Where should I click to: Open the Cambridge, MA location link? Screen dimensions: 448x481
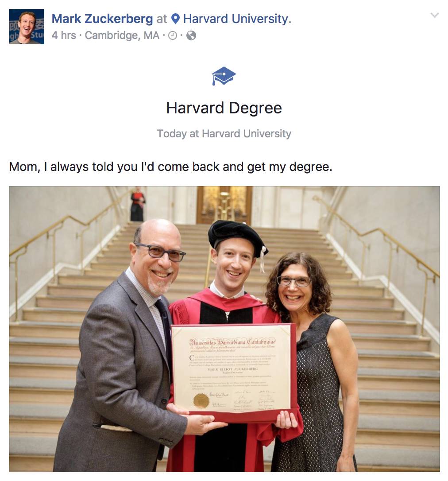pos(122,35)
